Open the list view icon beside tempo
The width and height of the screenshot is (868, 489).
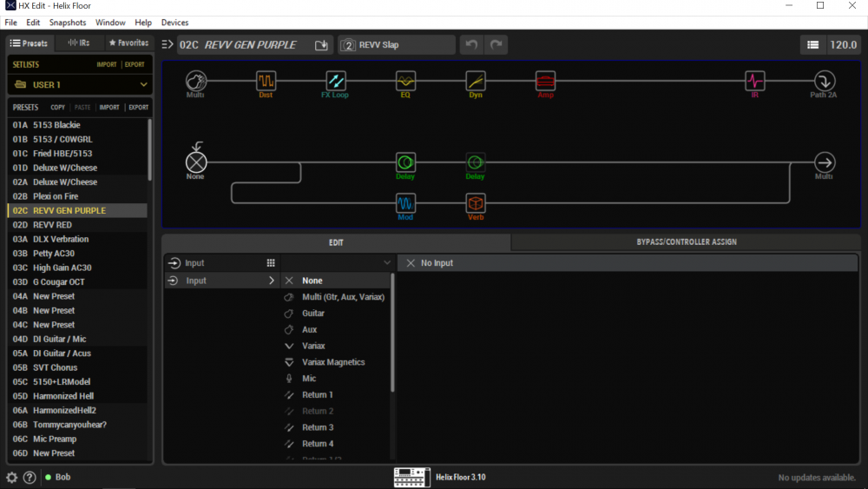click(x=812, y=45)
